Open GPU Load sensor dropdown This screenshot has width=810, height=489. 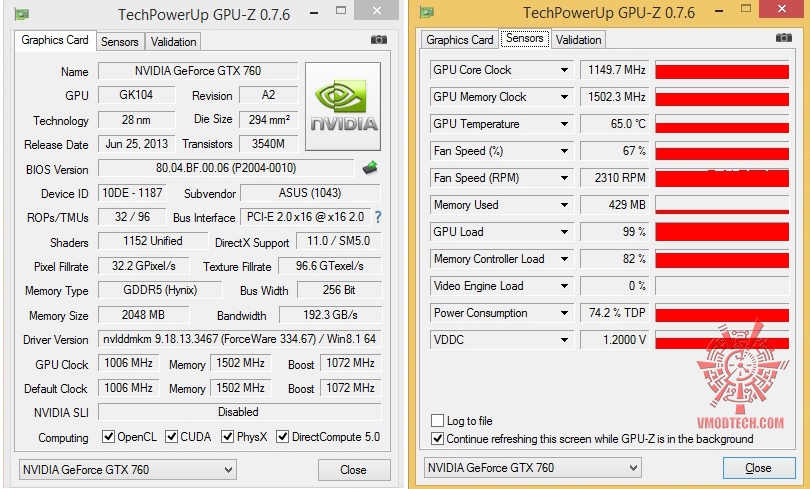pyautogui.click(x=565, y=232)
